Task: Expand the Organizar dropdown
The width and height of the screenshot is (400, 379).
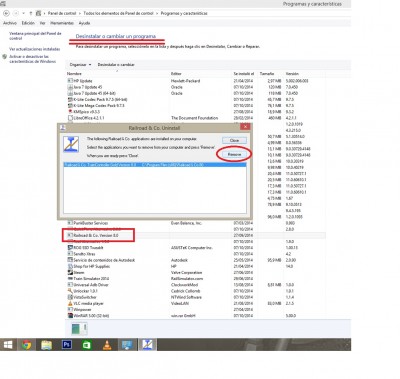Action: 80,64
